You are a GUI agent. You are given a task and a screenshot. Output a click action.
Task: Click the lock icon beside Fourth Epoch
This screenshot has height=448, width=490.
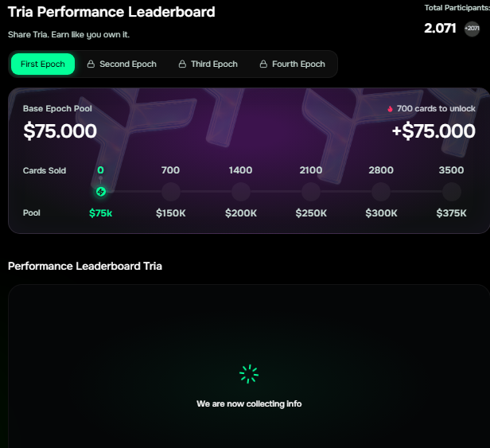coord(263,64)
